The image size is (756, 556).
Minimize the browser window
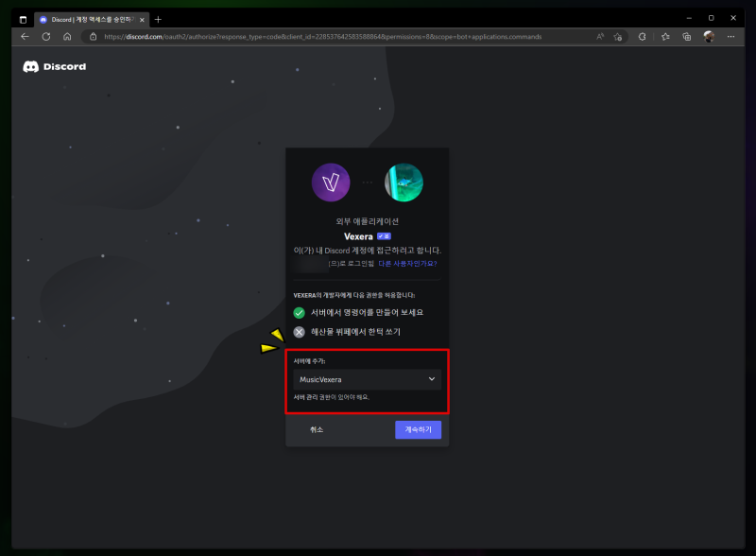[x=689, y=18]
